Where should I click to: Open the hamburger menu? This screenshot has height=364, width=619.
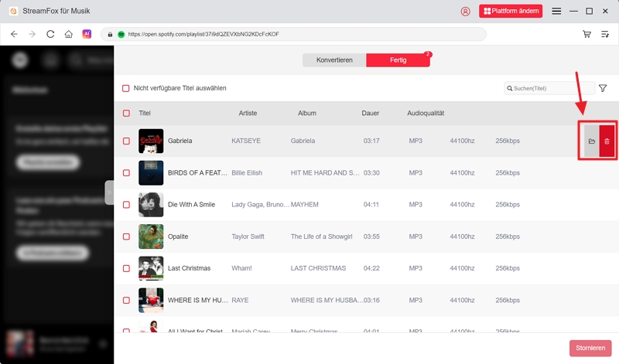(x=556, y=11)
